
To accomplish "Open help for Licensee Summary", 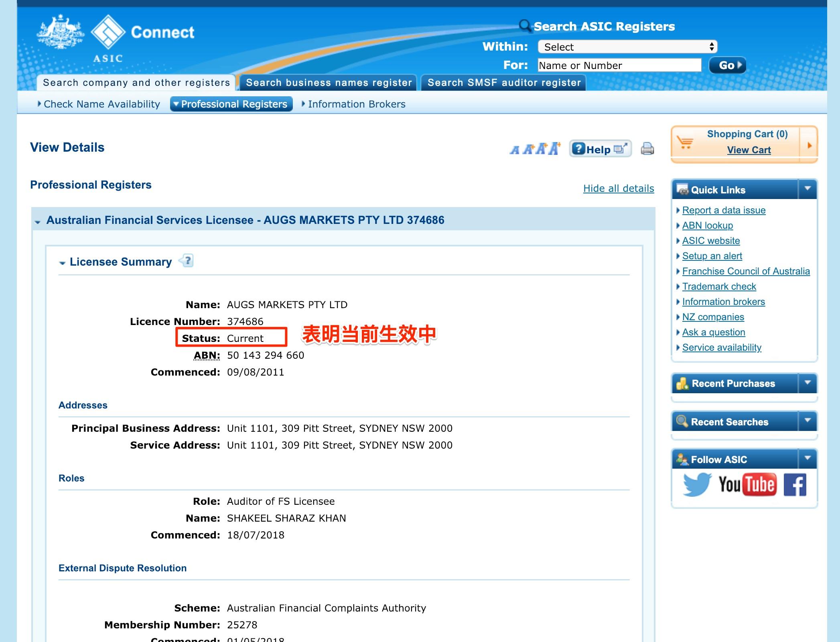I will point(187,261).
